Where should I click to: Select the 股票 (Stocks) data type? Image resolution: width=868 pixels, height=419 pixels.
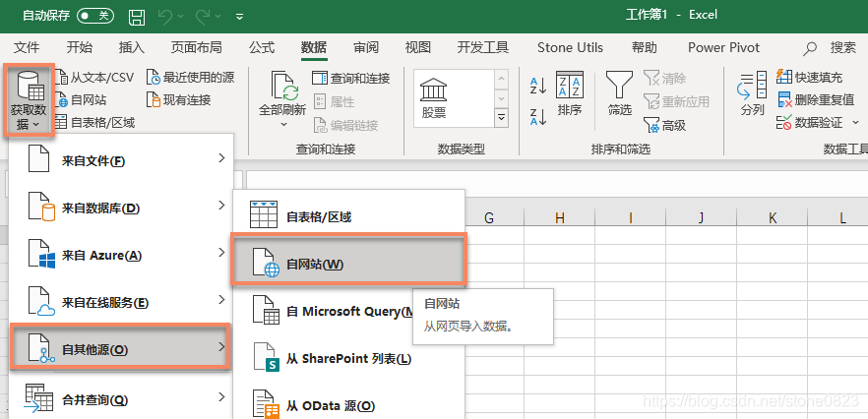pyautogui.click(x=433, y=98)
